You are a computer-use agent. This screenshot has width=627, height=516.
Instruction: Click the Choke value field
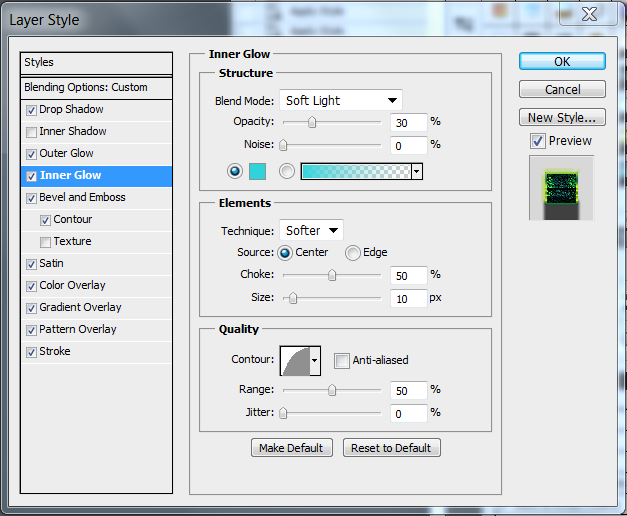(409, 276)
